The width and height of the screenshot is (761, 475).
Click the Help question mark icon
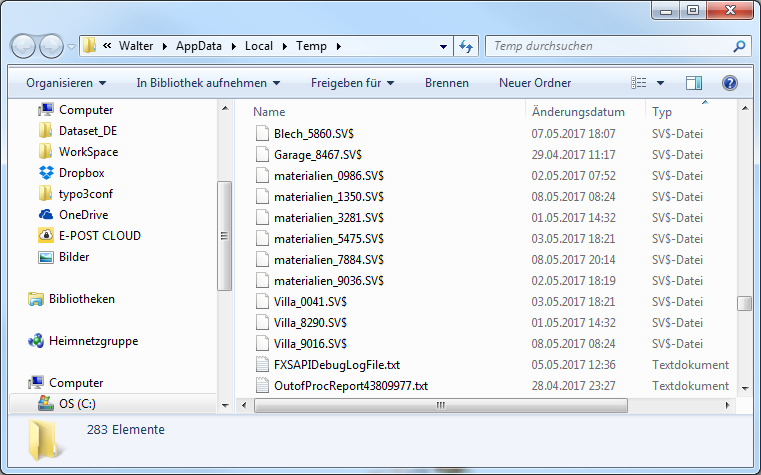click(x=729, y=83)
